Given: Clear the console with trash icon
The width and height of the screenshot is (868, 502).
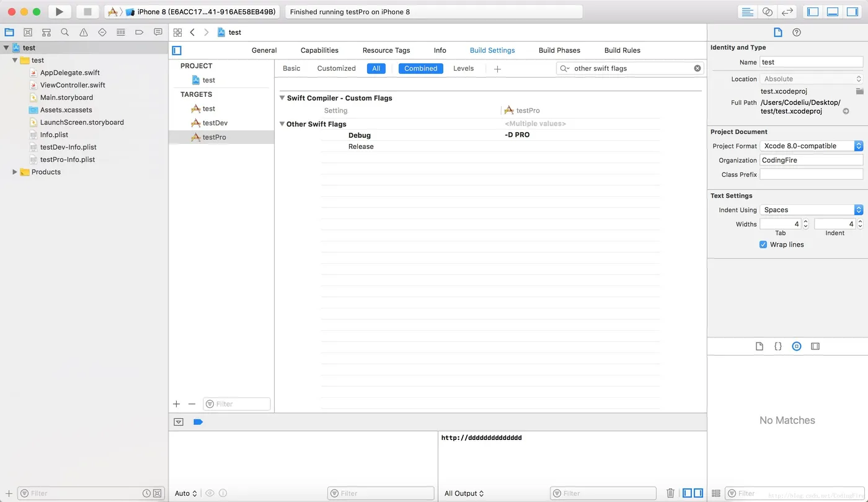Looking at the screenshot, I should [670, 493].
